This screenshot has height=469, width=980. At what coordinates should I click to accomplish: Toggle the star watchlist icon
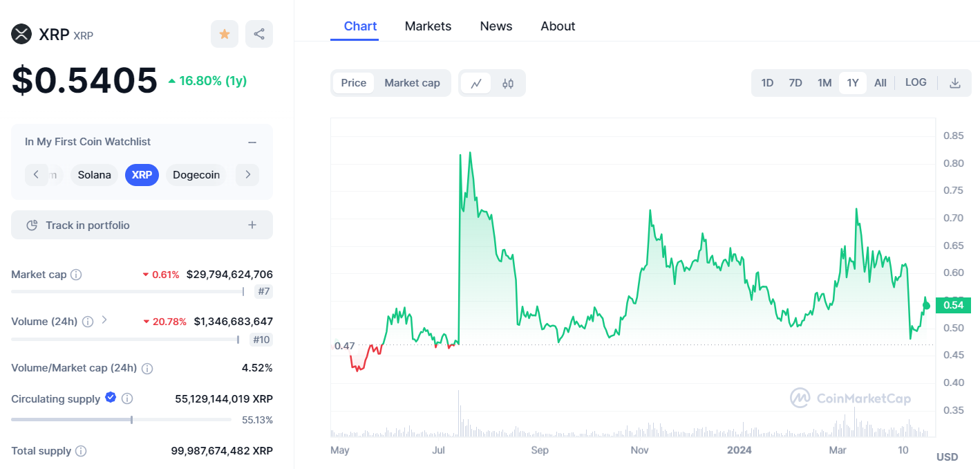pos(225,34)
